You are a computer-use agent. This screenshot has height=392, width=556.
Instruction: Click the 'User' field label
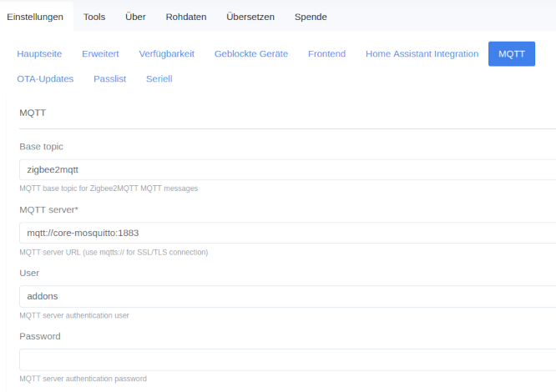click(x=29, y=273)
